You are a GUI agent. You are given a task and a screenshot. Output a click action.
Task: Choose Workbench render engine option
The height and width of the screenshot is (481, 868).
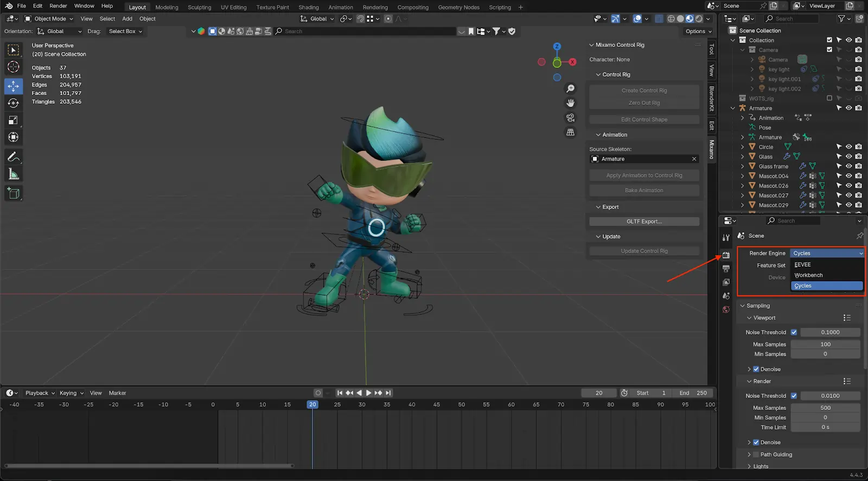827,275
